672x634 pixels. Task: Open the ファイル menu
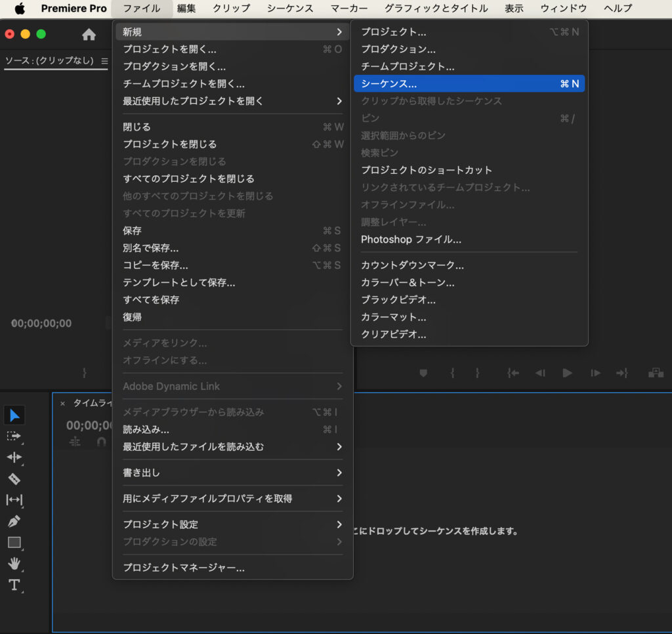point(142,9)
